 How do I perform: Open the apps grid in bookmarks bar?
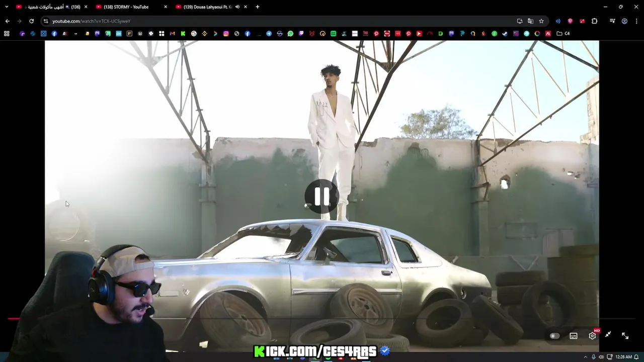point(7,34)
